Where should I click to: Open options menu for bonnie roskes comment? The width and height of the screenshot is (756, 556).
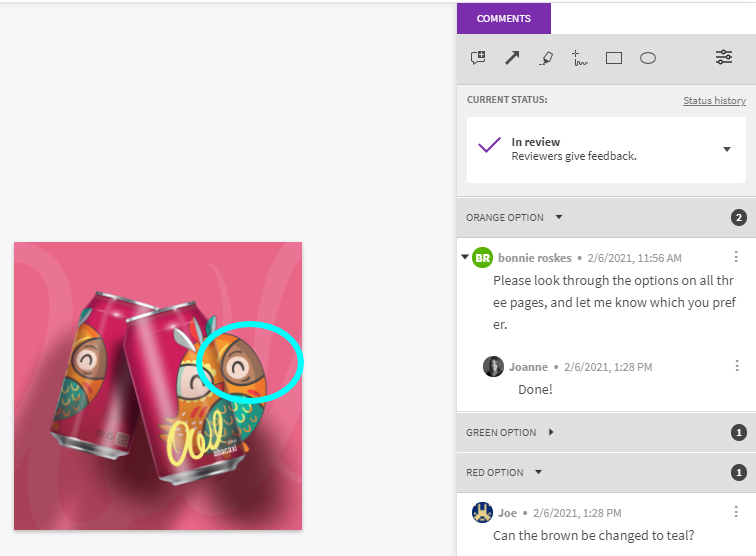[736, 257]
